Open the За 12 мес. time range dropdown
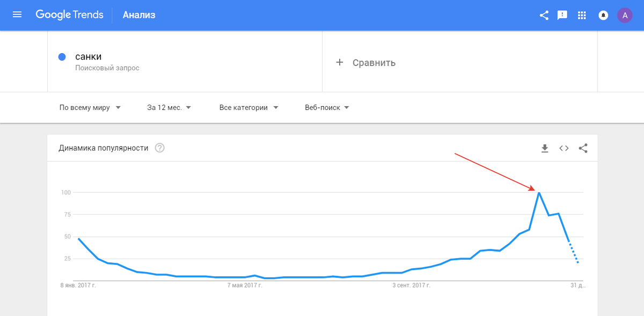This screenshot has height=316, width=644. point(170,107)
